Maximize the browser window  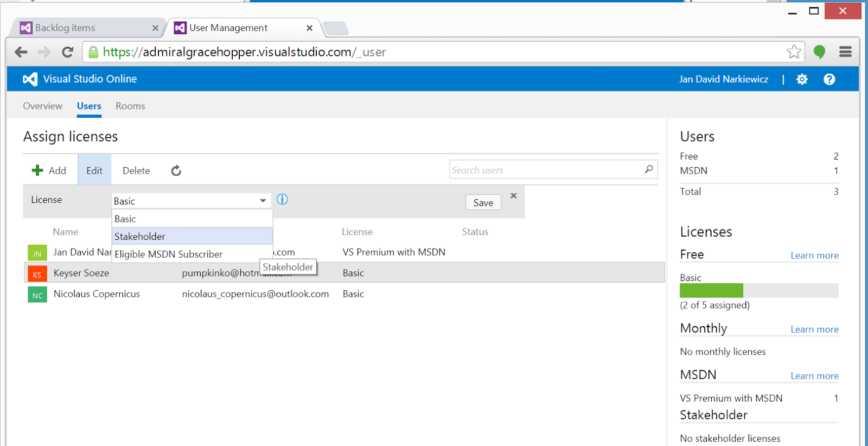coord(814,11)
